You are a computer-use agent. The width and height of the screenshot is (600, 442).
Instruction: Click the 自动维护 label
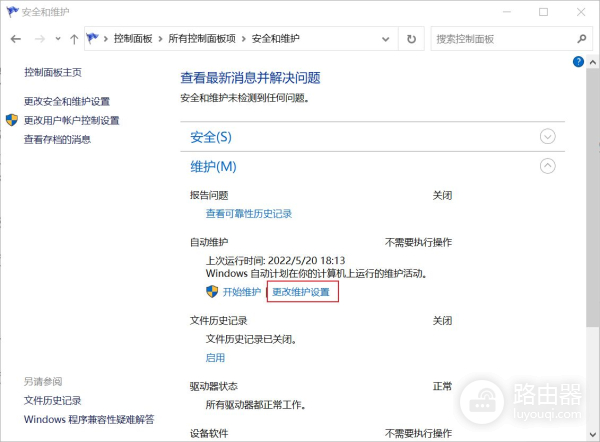209,242
